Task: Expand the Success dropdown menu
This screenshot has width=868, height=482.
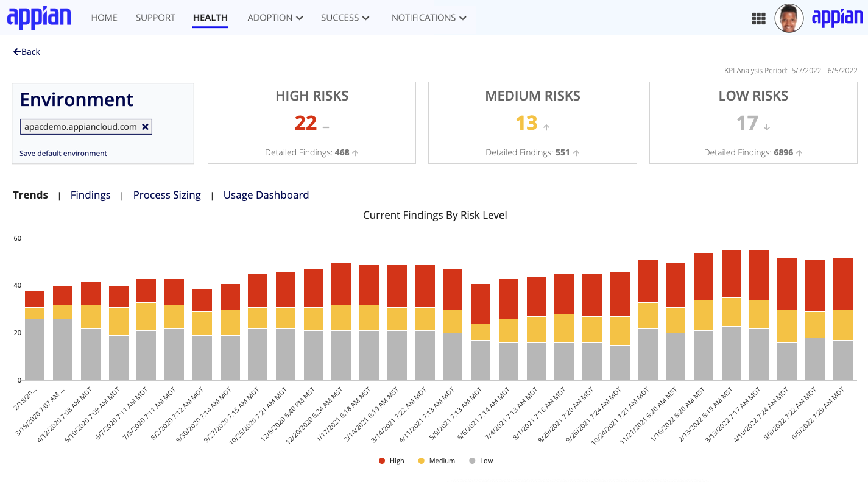Action: pos(345,18)
